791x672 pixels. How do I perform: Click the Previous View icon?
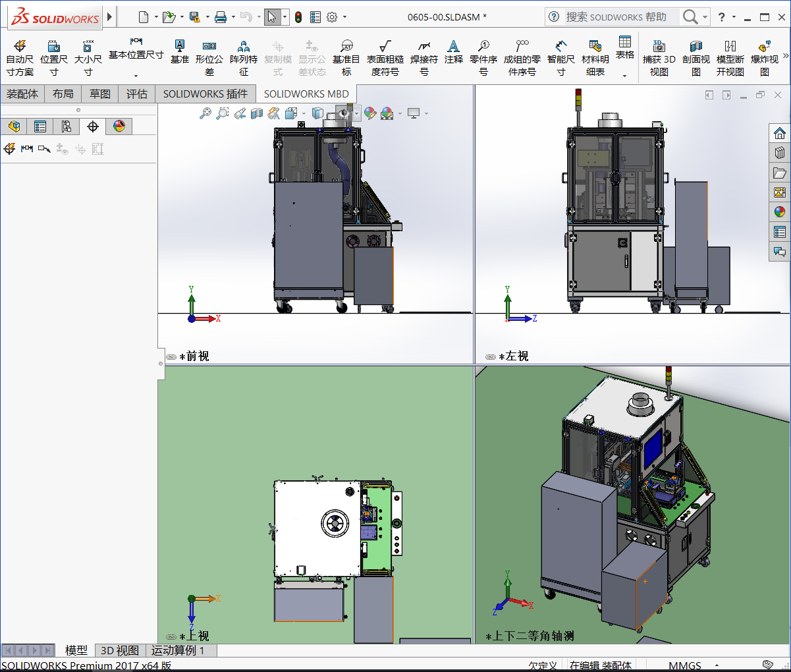pyautogui.click(x=240, y=113)
